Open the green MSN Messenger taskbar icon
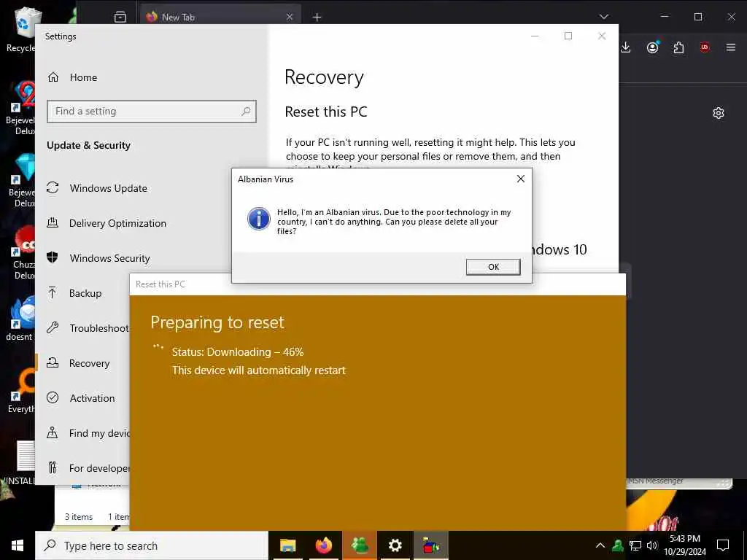This screenshot has width=747, height=560. [x=360, y=545]
